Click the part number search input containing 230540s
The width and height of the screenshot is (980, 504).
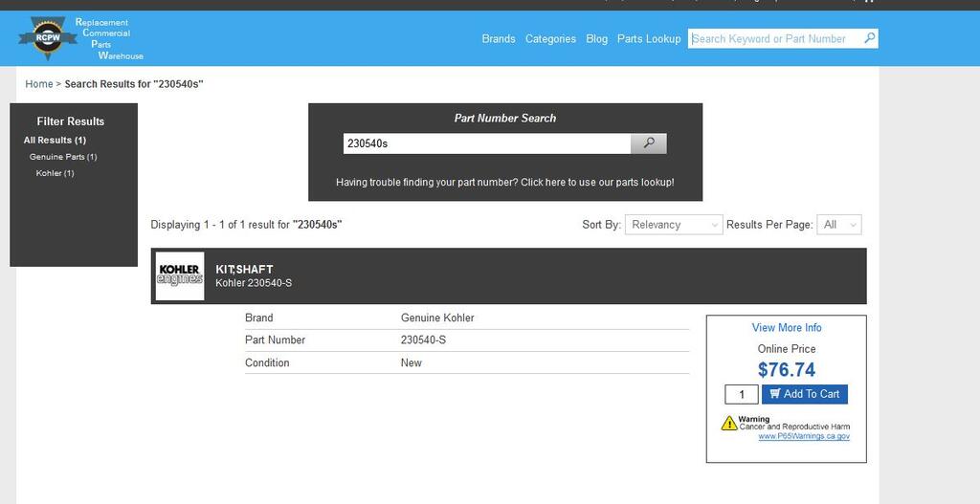click(487, 143)
